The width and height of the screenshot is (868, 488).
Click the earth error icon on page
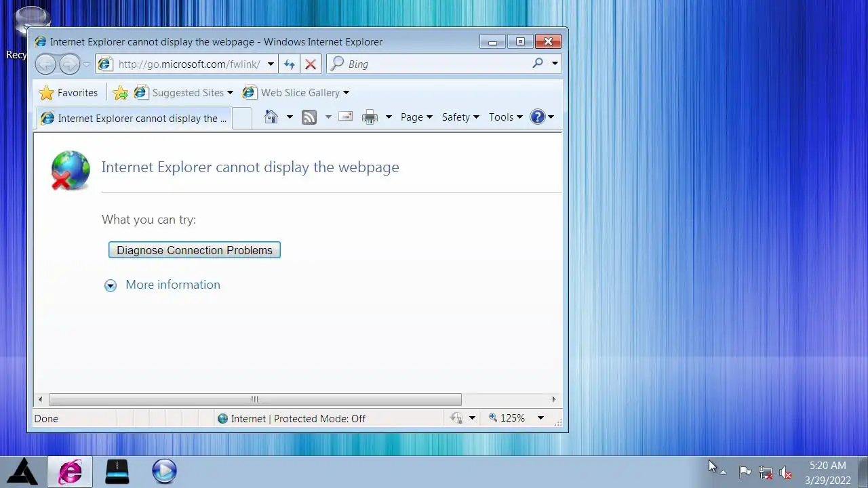[x=71, y=170]
